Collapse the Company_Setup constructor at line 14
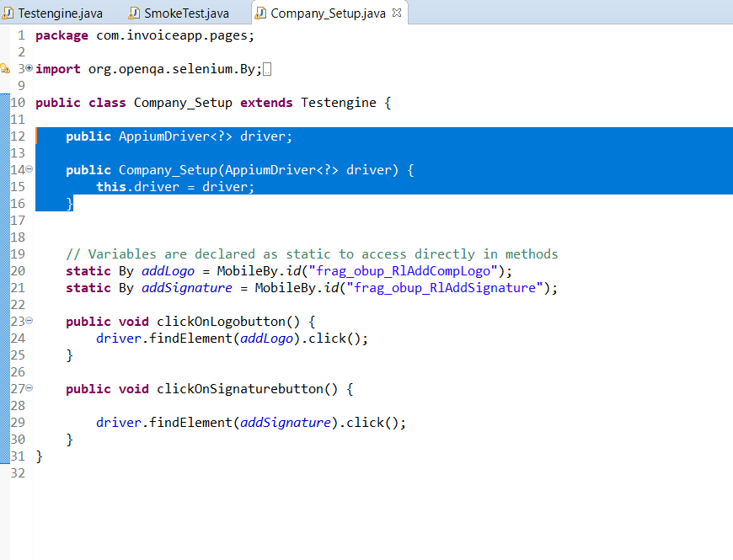Image resolution: width=733 pixels, height=560 pixels. tap(29, 169)
